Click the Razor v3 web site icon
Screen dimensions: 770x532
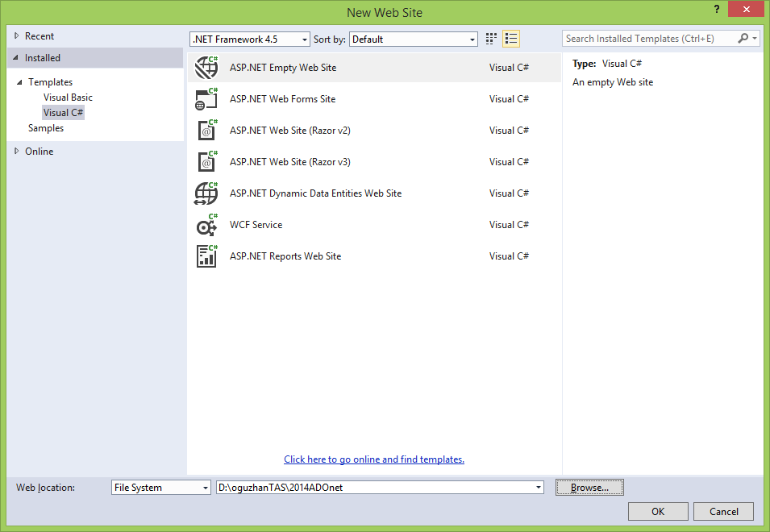pyautogui.click(x=206, y=162)
